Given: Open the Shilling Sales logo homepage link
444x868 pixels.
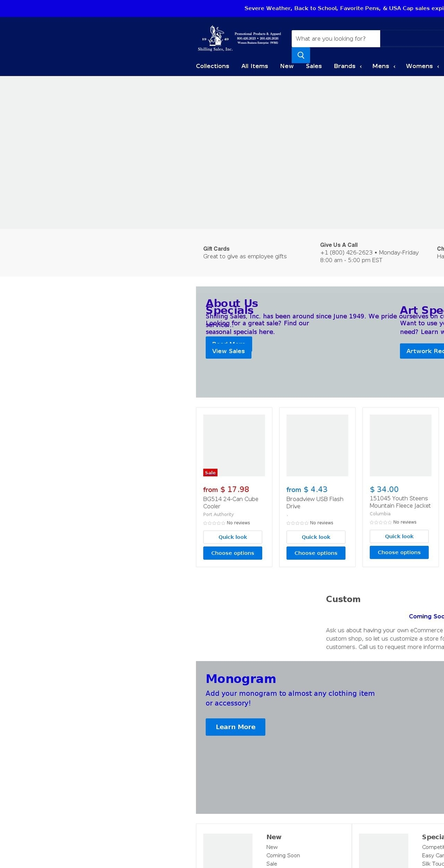Looking at the screenshot, I should pos(240,38).
